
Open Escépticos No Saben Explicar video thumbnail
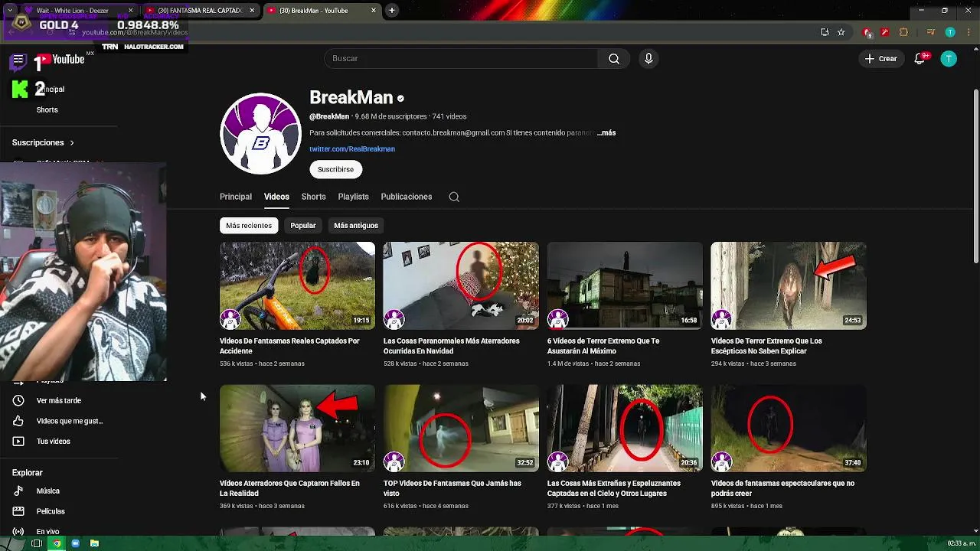pos(789,286)
